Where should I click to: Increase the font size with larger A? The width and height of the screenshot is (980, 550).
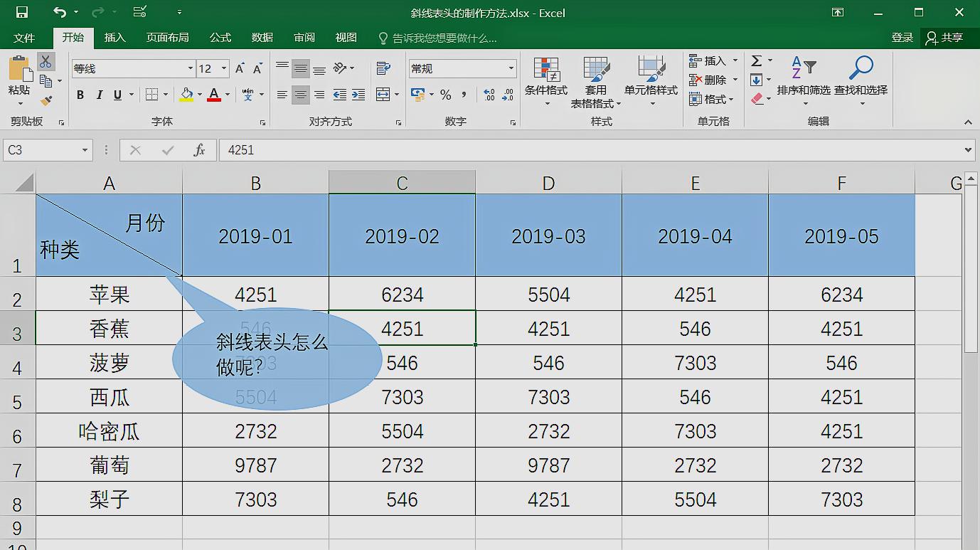point(240,68)
